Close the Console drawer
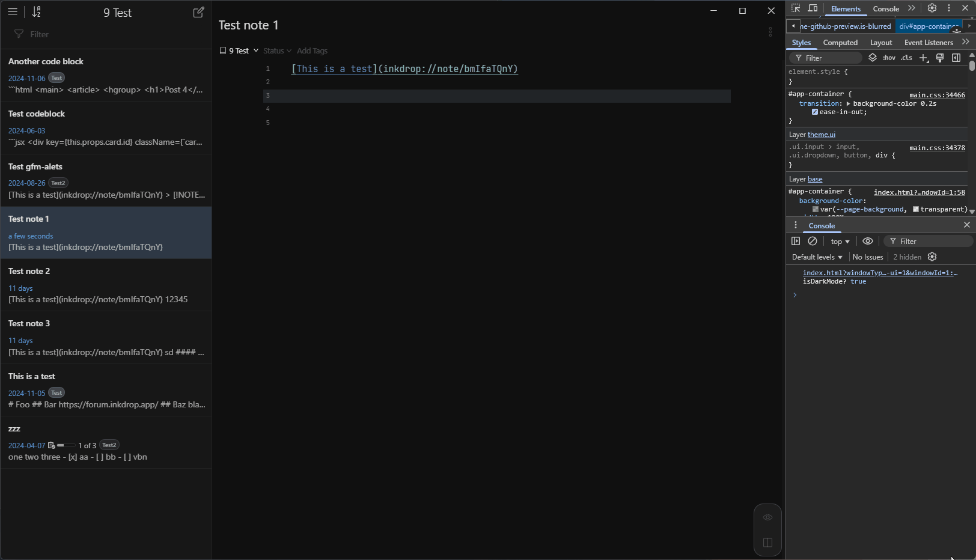 click(967, 225)
